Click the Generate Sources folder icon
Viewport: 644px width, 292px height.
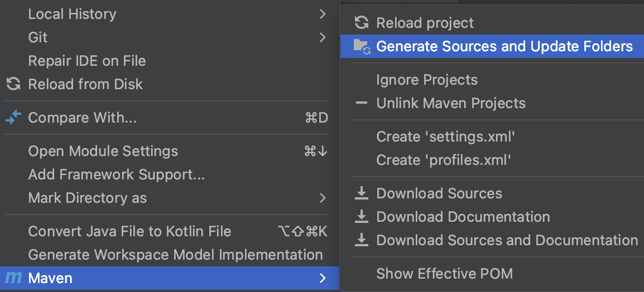(x=362, y=46)
